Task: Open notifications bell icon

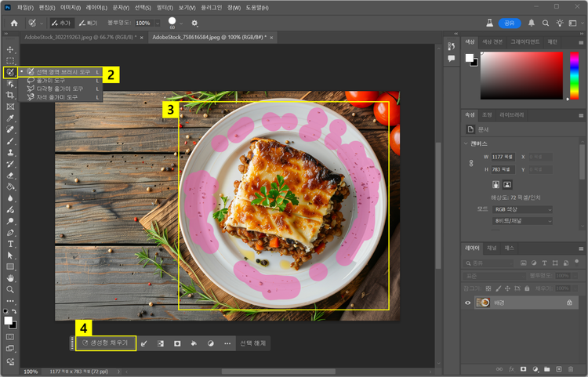Action: click(532, 24)
